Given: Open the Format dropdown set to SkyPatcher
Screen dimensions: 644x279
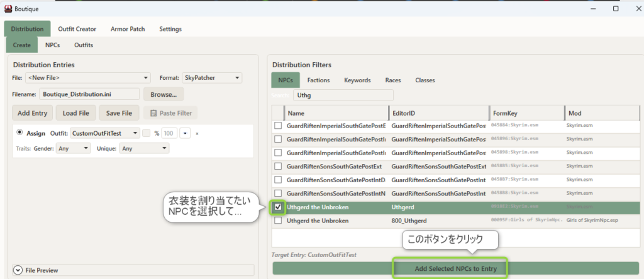Looking at the screenshot, I should click(x=211, y=78).
